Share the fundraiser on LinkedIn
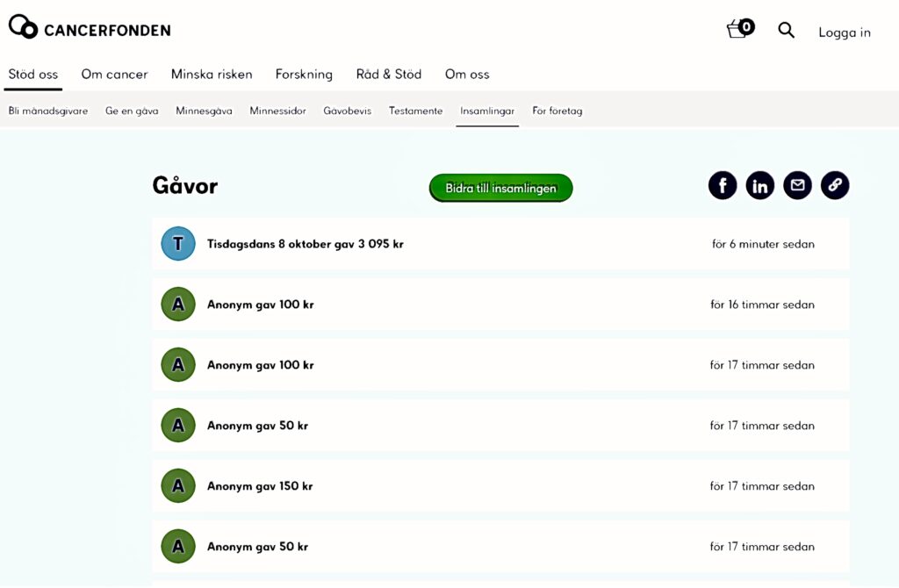899x588 pixels. click(760, 185)
